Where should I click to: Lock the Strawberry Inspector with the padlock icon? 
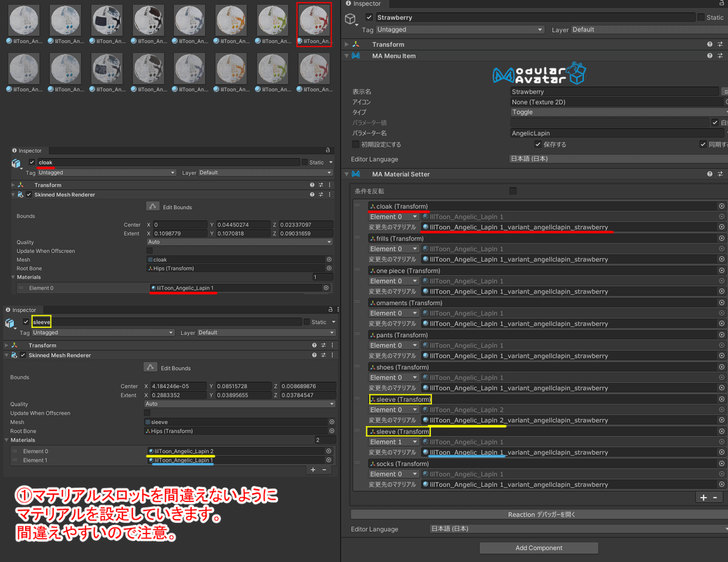tap(722, 4)
